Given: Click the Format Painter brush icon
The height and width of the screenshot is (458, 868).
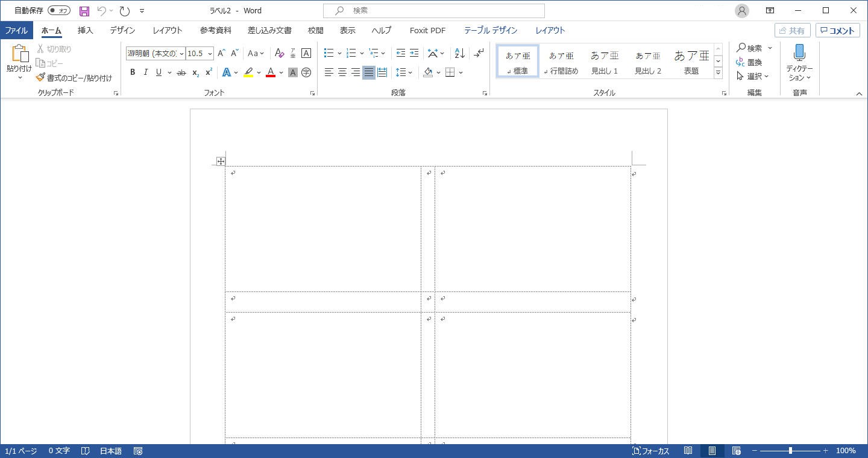Looking at the screenshot, I should coord(40,78).
